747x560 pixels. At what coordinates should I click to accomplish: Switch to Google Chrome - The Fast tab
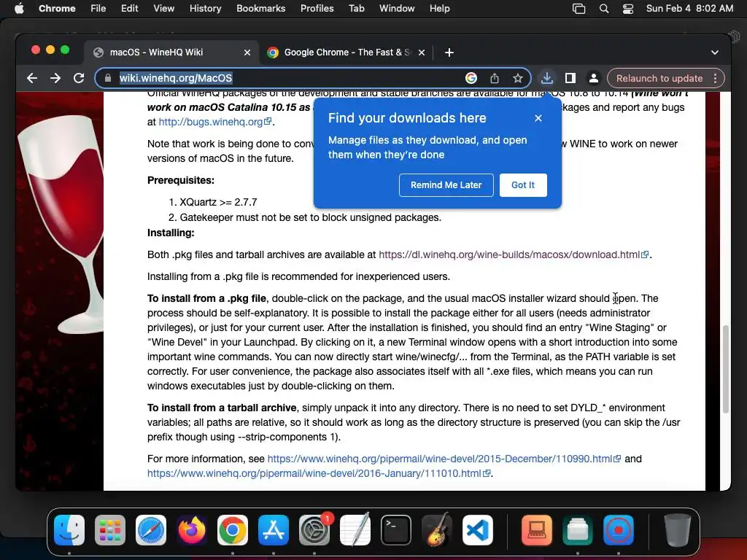click(x=347, y=52)
